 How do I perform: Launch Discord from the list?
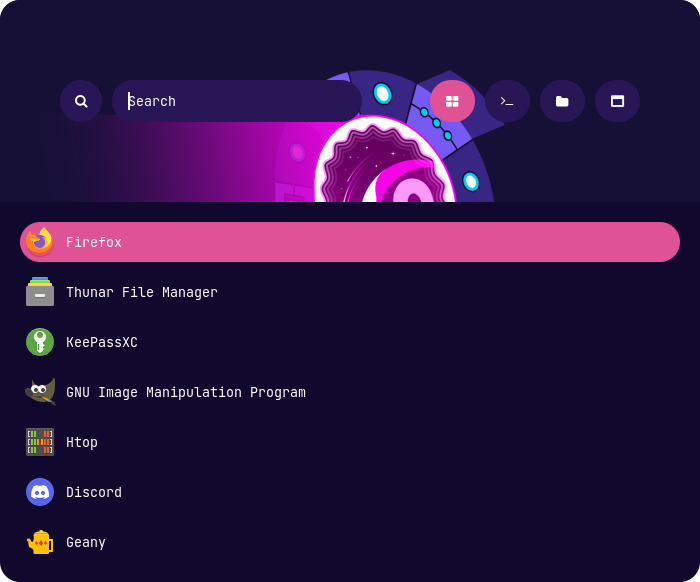point(94,492)
